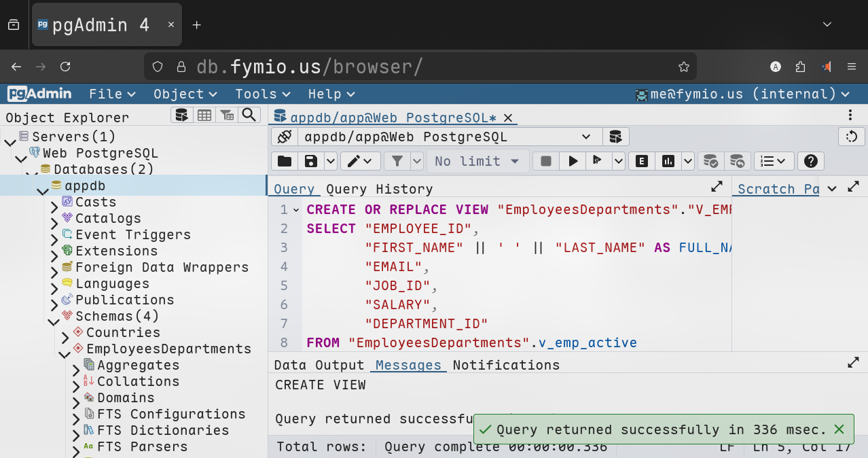Click the Commit transaction icon
868x458 pixels.
[710, 161]
